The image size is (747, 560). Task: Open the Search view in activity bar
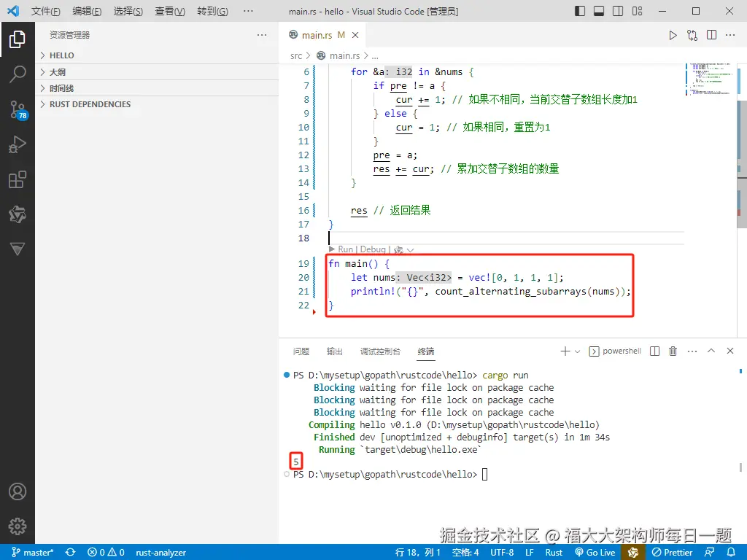[x=18, y=74]
